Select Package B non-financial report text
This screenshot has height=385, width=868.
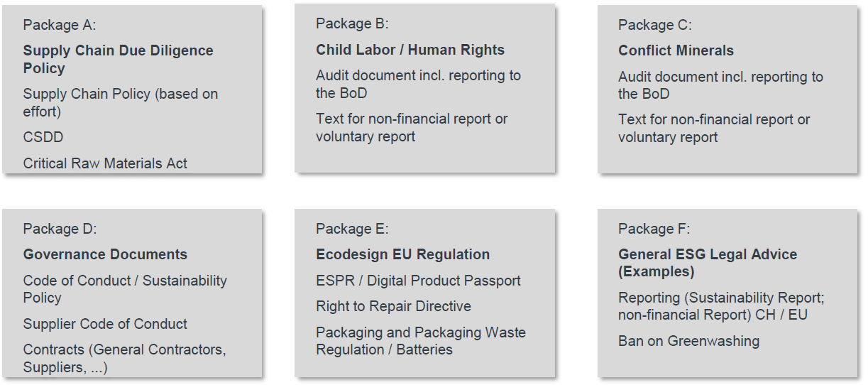coord(412,127)
